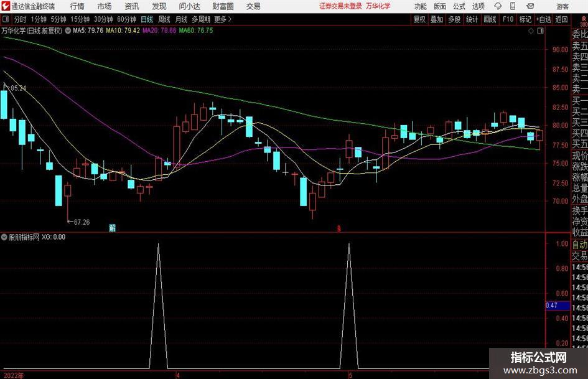Open the 版面 menu
Image resolution: width=588 pixels, height=379 pixels.
[440, 6]
